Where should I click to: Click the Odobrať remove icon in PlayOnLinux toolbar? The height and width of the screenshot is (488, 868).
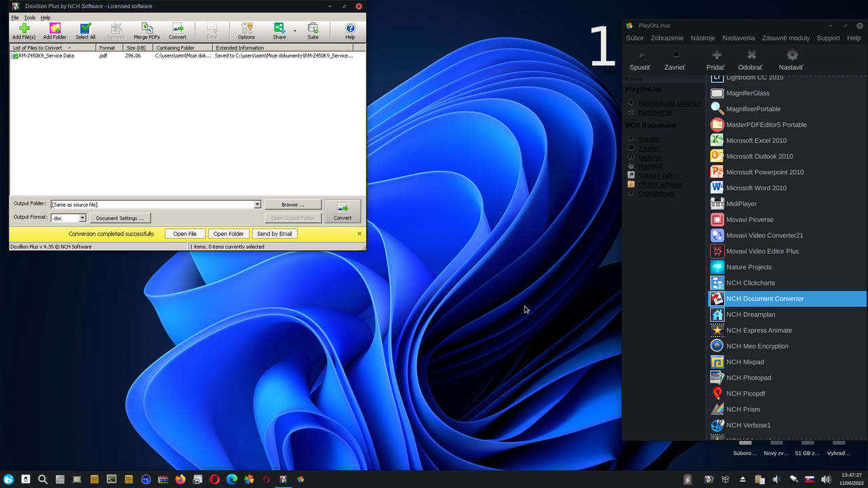(751, 55)
